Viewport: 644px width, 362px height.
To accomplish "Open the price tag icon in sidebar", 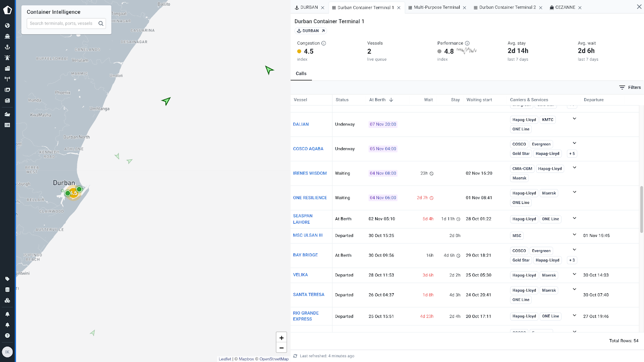I will (x=7, y=279).
